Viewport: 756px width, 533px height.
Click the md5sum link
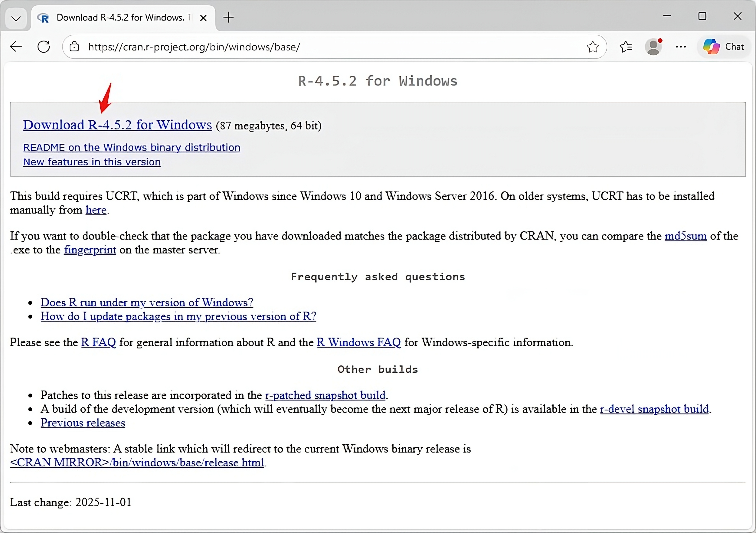685,236
